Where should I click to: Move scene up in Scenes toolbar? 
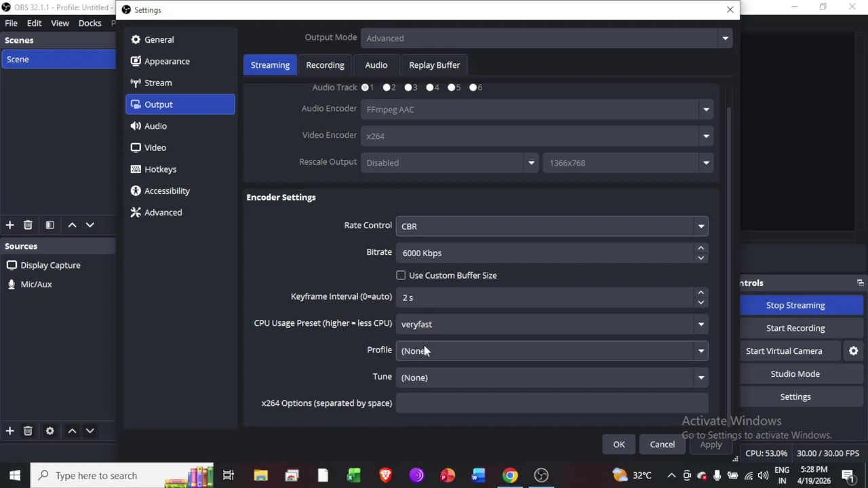(72, 225)
